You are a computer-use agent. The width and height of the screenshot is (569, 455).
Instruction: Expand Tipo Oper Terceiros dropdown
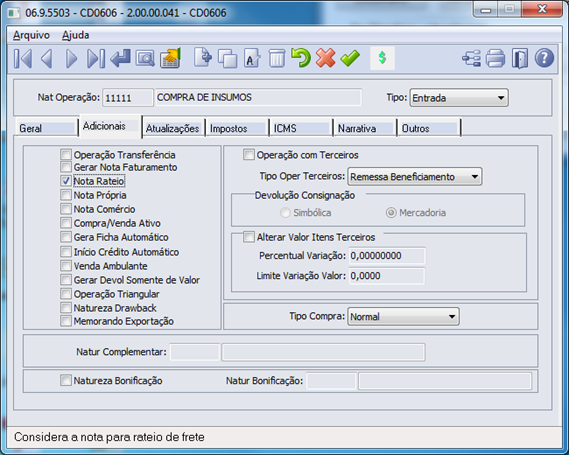pos(415,176)
